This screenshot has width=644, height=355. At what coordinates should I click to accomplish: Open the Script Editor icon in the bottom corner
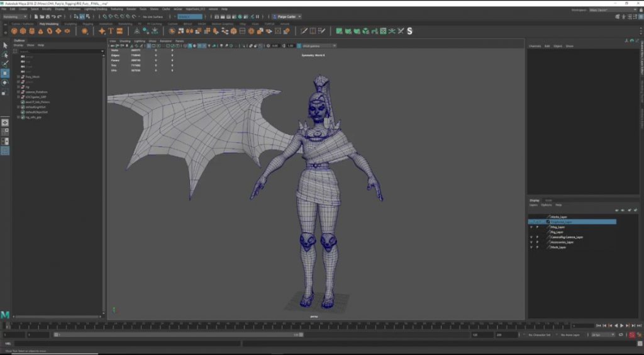[640, 344]
